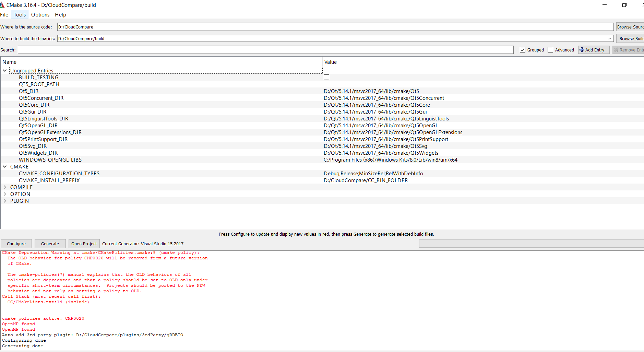Image resolution: width=644 pixels, height=352 pixels.
Task: Select the Qt5Core_DIR entry
Action: [34, 105]
